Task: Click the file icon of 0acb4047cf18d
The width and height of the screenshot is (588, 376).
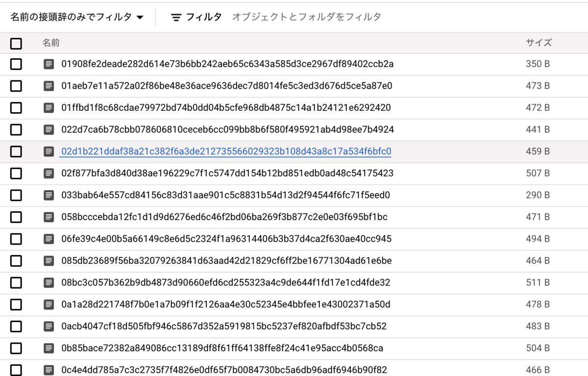Action: [49, 326]
